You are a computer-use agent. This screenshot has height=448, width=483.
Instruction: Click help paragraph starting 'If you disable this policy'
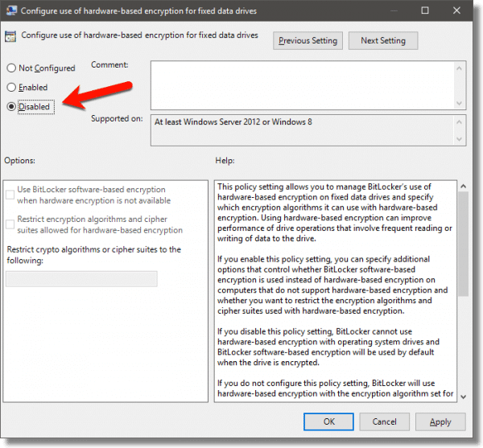[328, 347]
